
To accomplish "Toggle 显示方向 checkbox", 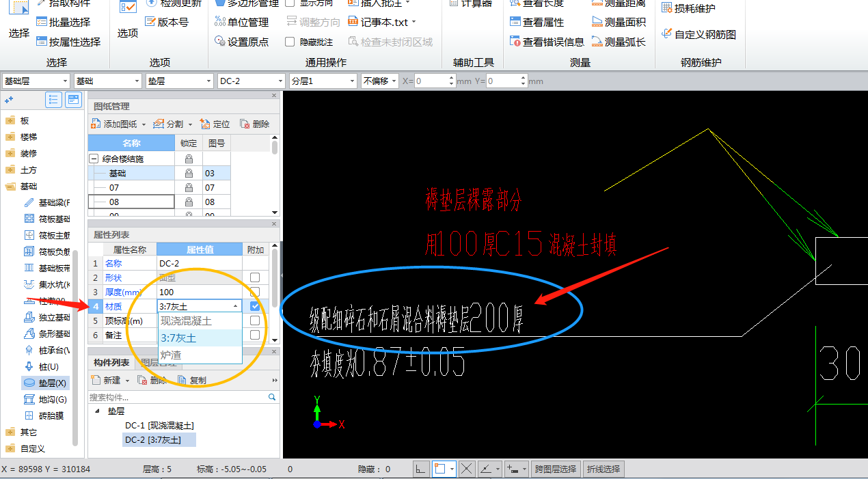I will pos(290,3).
